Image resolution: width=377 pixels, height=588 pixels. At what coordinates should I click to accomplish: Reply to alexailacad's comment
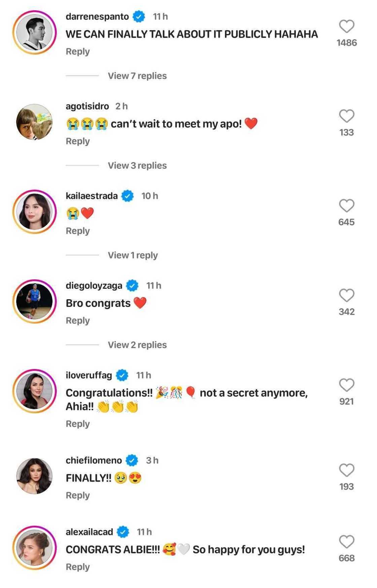78,567
